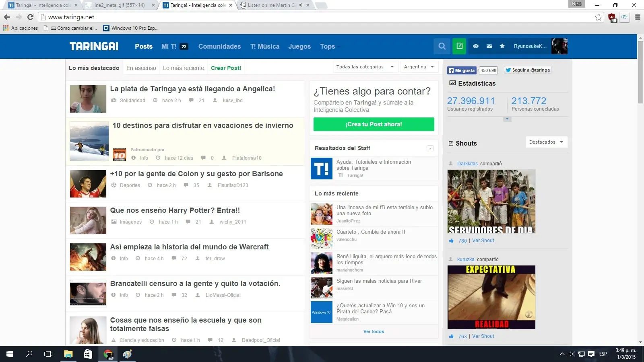644x362 pixels.
Task: Click ESP language indicator in tray
Action: [603, 354]
